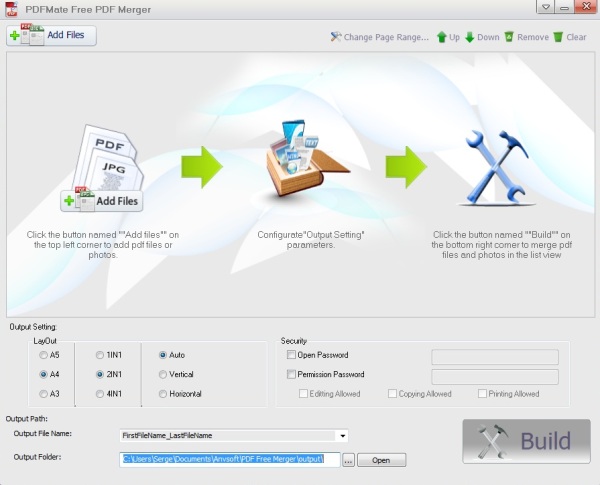Select A5 page size
This screenshot has height=485, width=600.
pos(49,355)
